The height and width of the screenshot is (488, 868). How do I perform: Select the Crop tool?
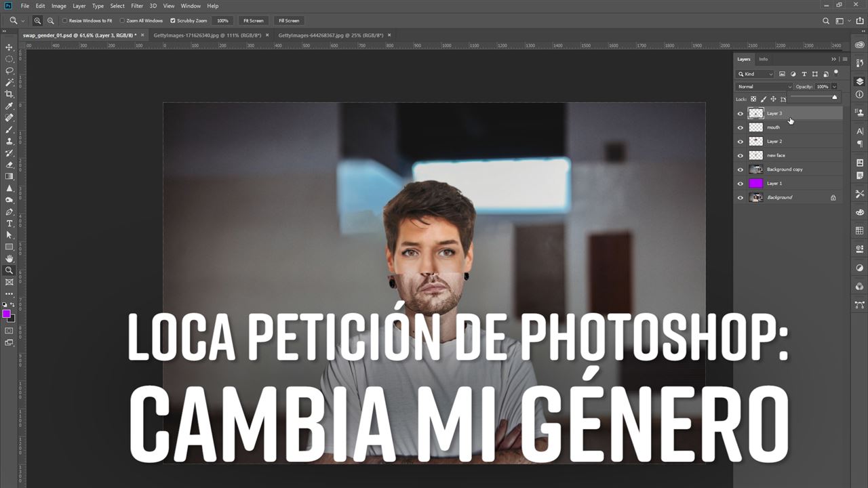[9, 94]
